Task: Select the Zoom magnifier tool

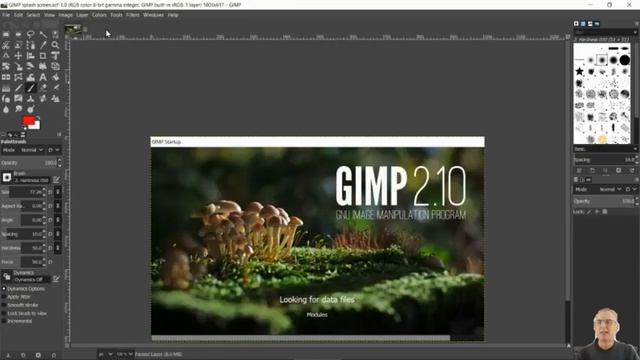Action: (x=55, y=45)
